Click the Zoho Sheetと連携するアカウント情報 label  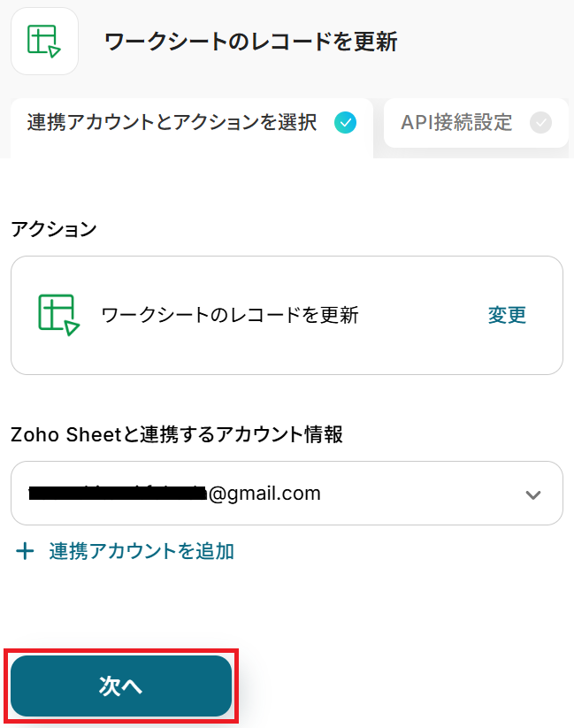click(177, 434)
